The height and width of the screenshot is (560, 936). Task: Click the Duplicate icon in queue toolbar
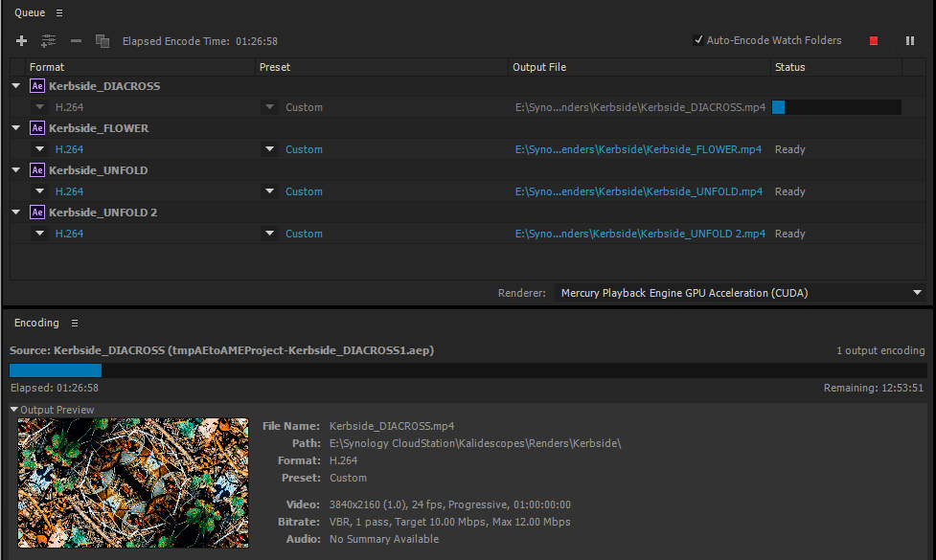point(103,41)
